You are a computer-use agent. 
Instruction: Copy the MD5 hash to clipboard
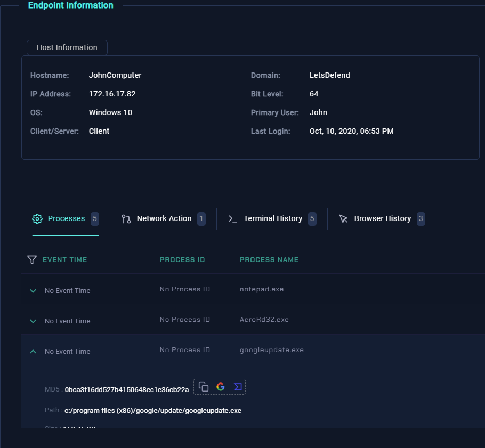click(x=204, y=387)
